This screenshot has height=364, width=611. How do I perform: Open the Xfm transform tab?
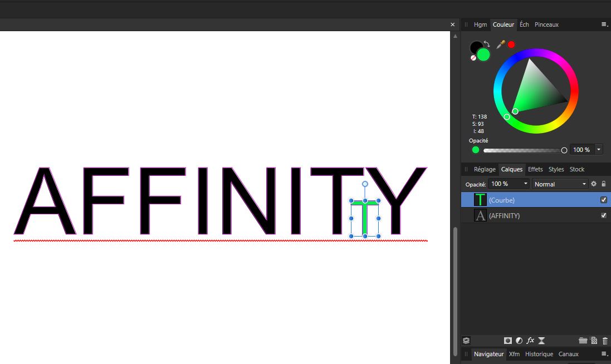514,354
